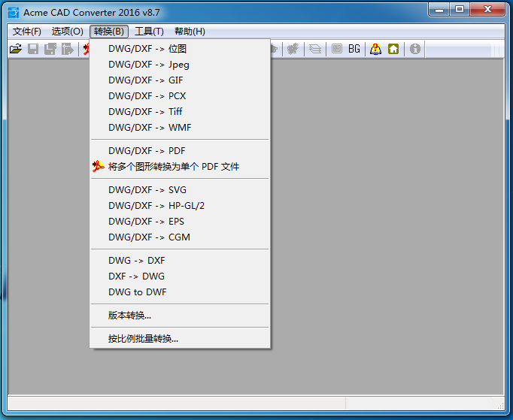Launch 按比例批量转换... batch conversion
Image resolution: width=513 pixels, height=420 pixels.
pos(144,339)
